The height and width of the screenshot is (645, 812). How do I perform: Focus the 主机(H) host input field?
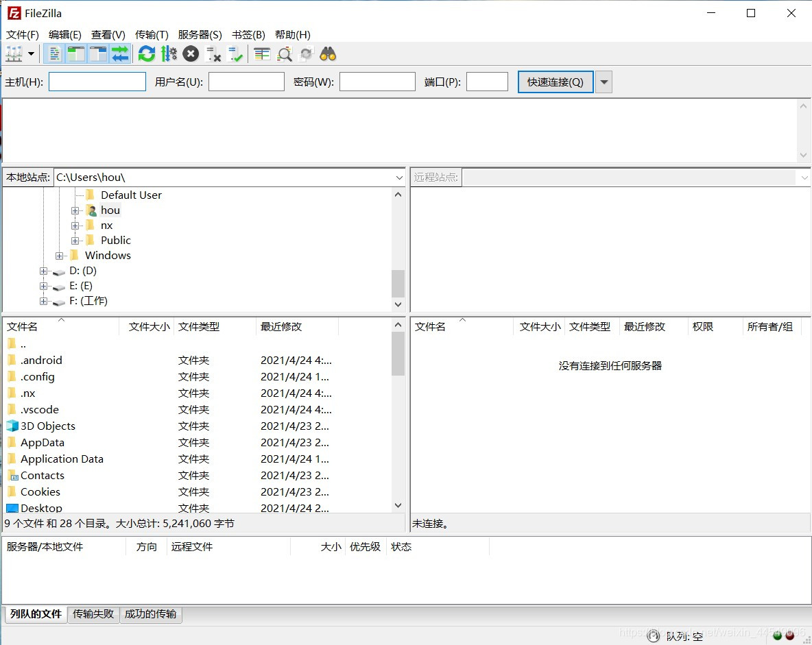coord(97,82)
